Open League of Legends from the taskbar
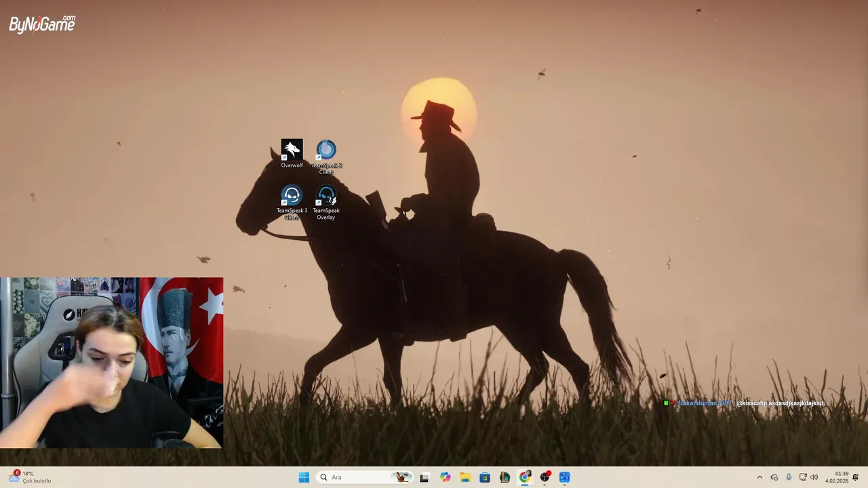 pyautogui.click(x=505, y=477)
